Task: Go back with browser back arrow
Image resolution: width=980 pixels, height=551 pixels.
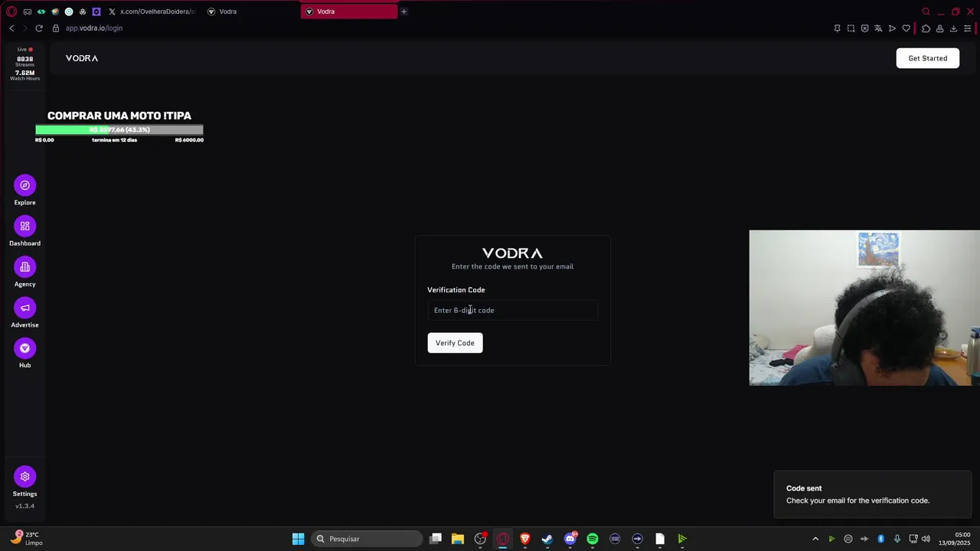Action: click(x=11, y=28)
